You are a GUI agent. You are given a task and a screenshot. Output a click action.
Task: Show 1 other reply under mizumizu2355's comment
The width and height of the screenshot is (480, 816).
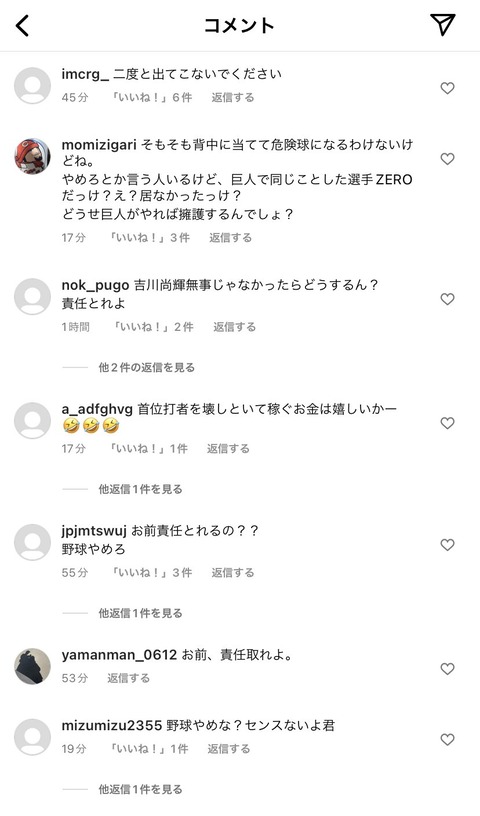coord(140,789)
